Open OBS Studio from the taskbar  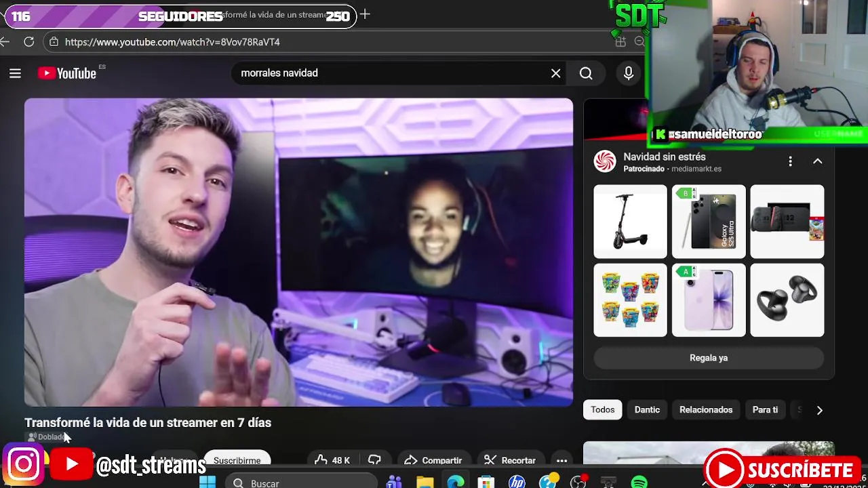pyautogui.click(x=578, y=483)
